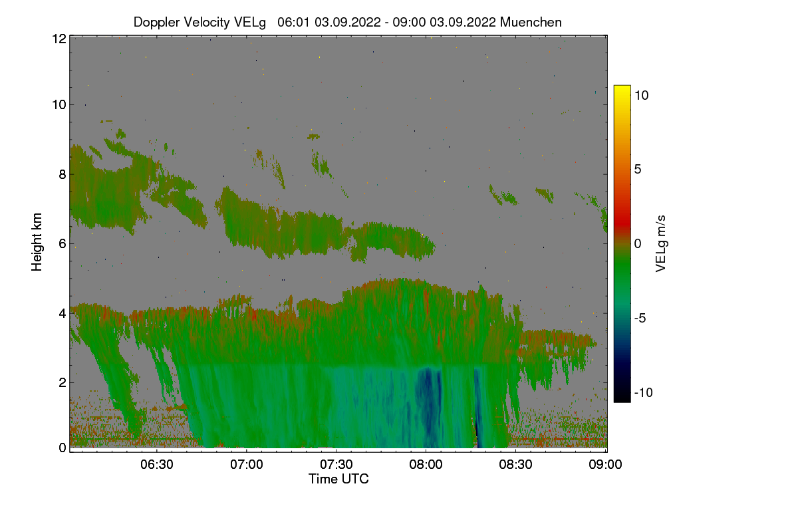The height and width of the screenshot is (532, 798).
Task: Click the colorbar tick label -10
Action: pos(644,392)
